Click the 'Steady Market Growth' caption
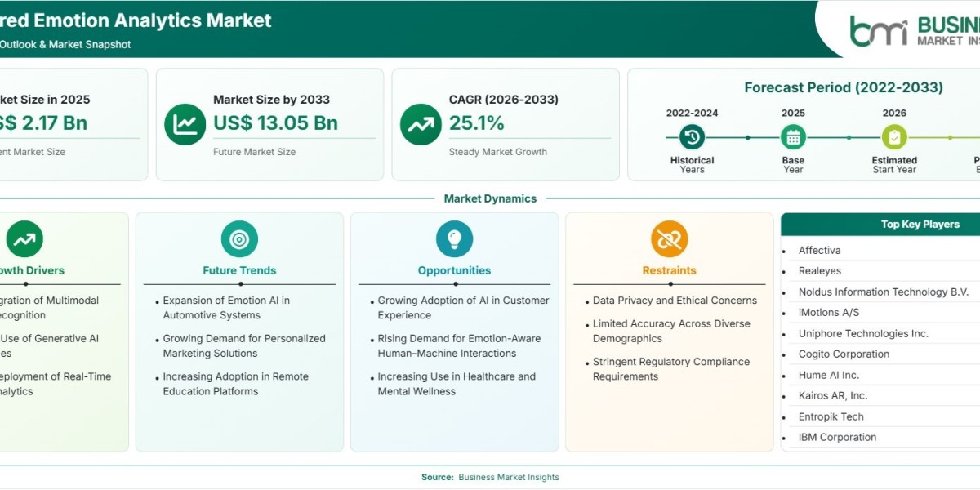 [x=498, y=152]
